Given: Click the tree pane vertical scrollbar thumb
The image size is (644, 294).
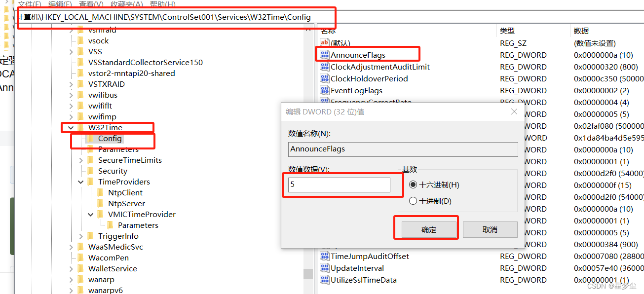Looking at the screenshot, I should click(x=308, y=274).
